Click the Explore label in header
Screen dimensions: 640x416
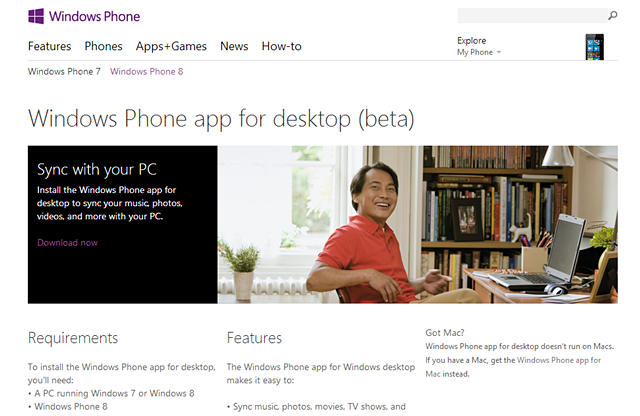(x=471, y=40)
